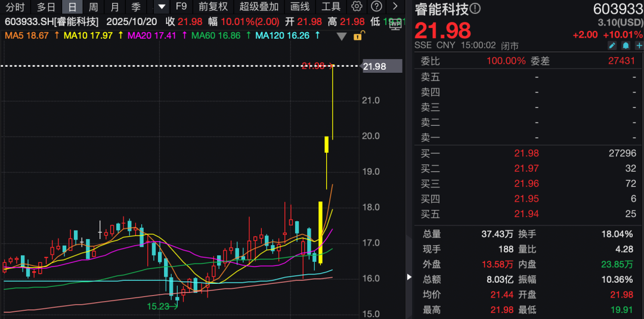Open the help question mark icon

click(376, 6)
